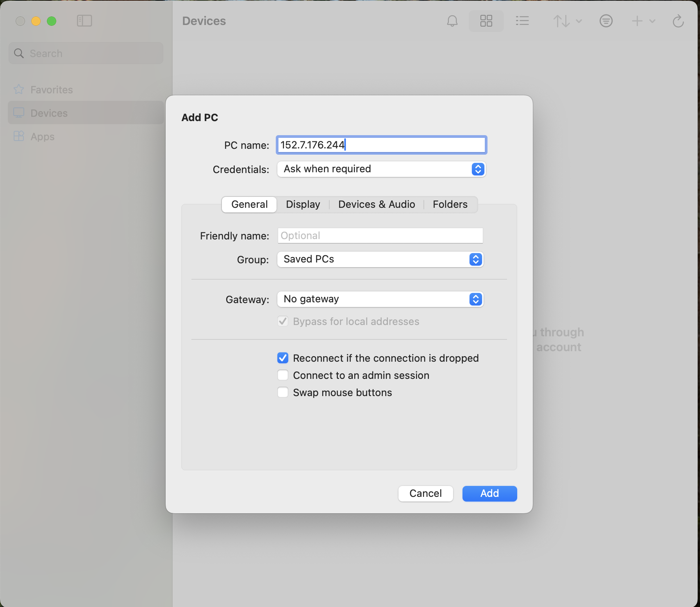Enable Swap mouse buttons checkbox
This screenshot has width=700, height=607.
pos(283,393)
